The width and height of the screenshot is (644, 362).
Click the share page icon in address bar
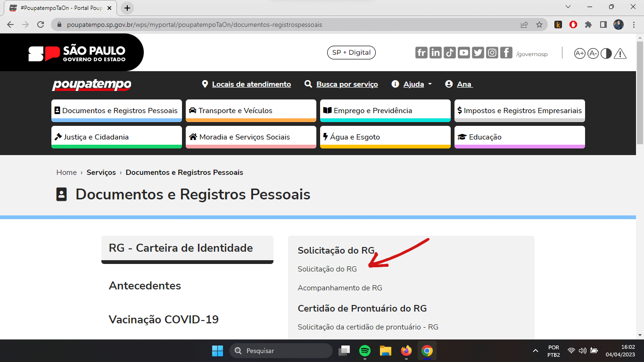point(524,25)
